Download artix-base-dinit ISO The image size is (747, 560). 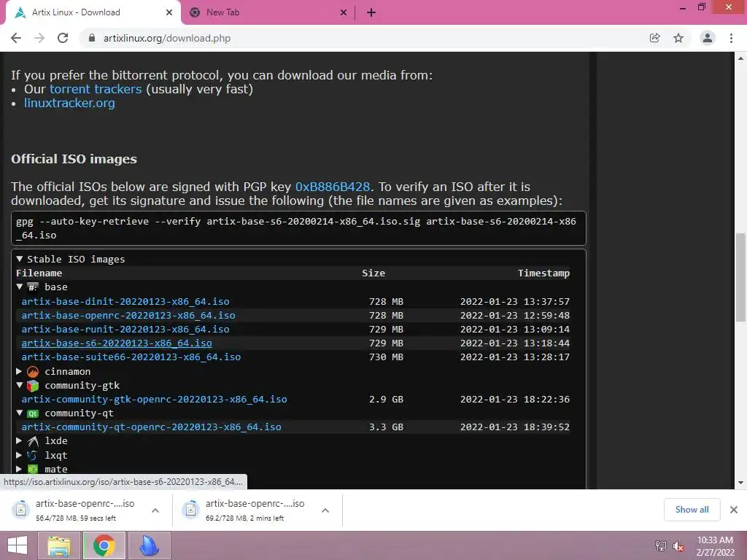[x=125, y=301]
